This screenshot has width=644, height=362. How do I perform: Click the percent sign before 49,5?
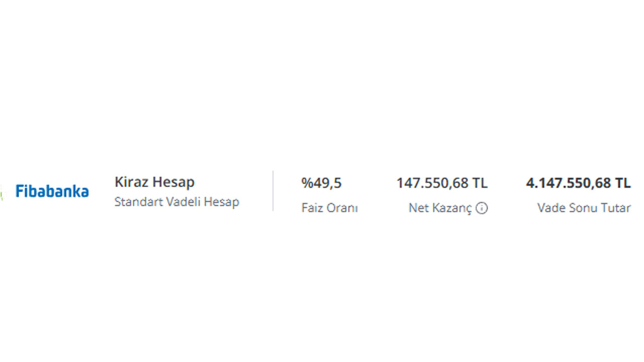pos(306,183)
